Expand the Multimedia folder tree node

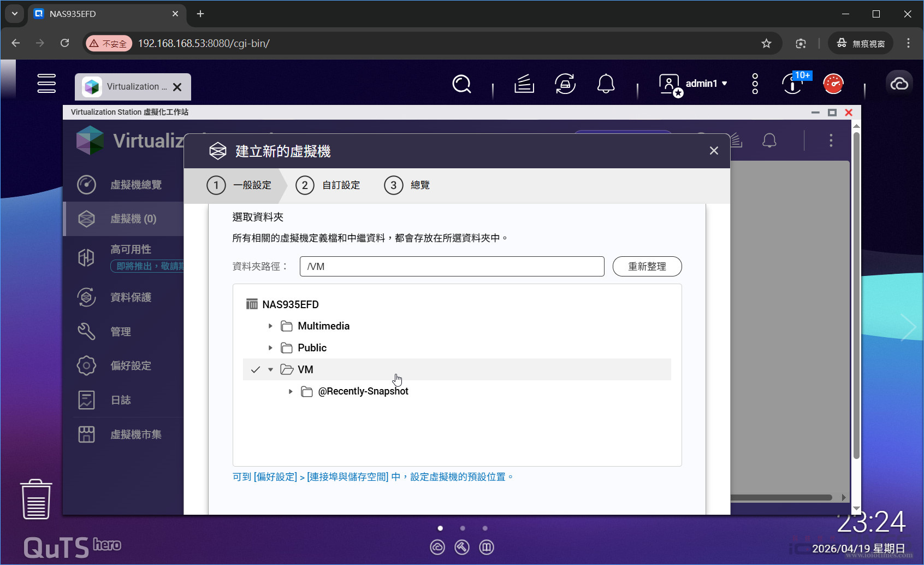click(x=270, y=326)
